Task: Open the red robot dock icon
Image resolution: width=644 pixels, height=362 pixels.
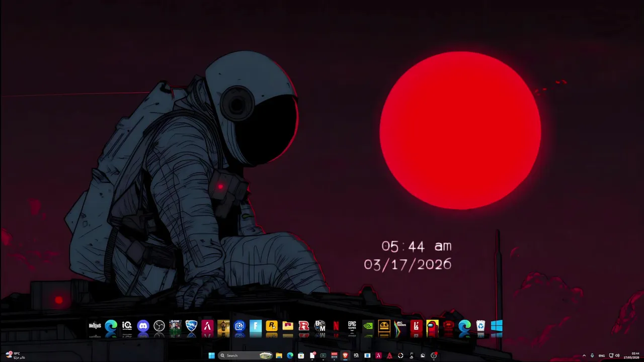Action: [448, 326]
